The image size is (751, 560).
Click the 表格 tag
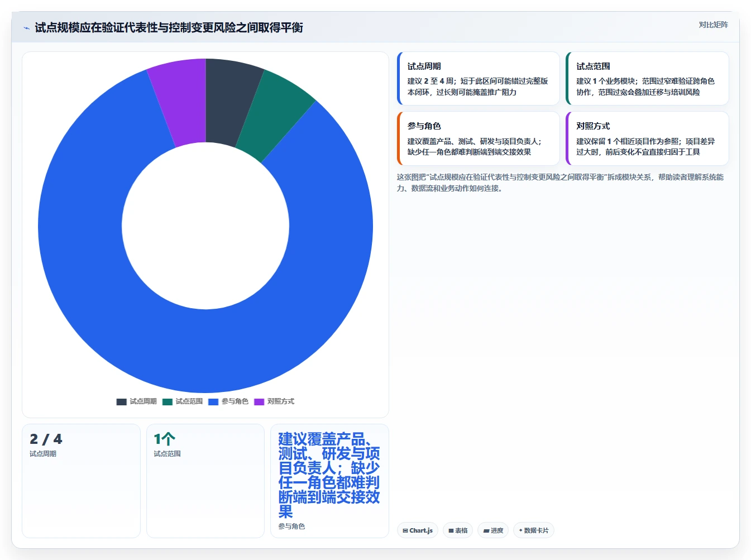[x=458, y=530]
